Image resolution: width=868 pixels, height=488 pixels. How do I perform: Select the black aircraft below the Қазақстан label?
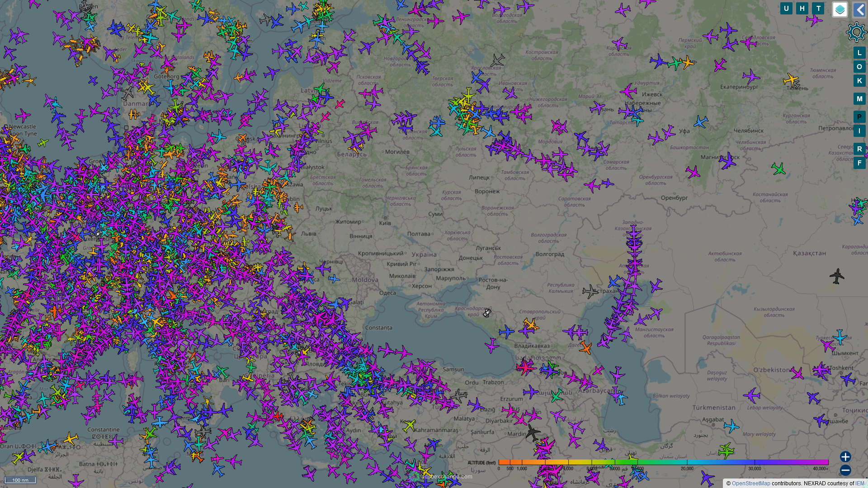[837, 276]
